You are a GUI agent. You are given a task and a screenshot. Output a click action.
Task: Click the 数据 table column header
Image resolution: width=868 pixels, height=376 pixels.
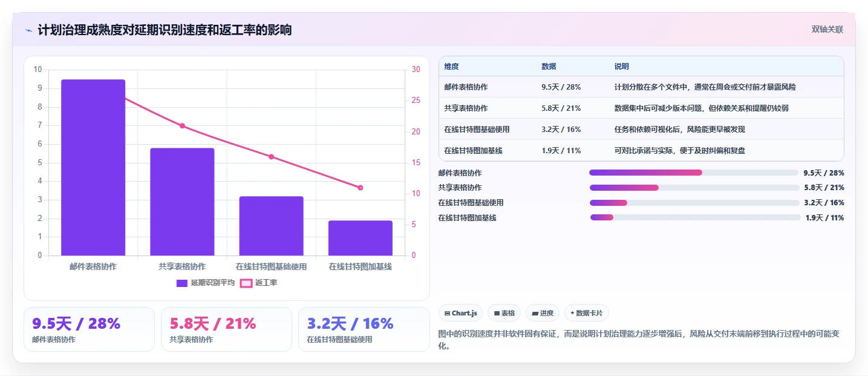[549, 67]
